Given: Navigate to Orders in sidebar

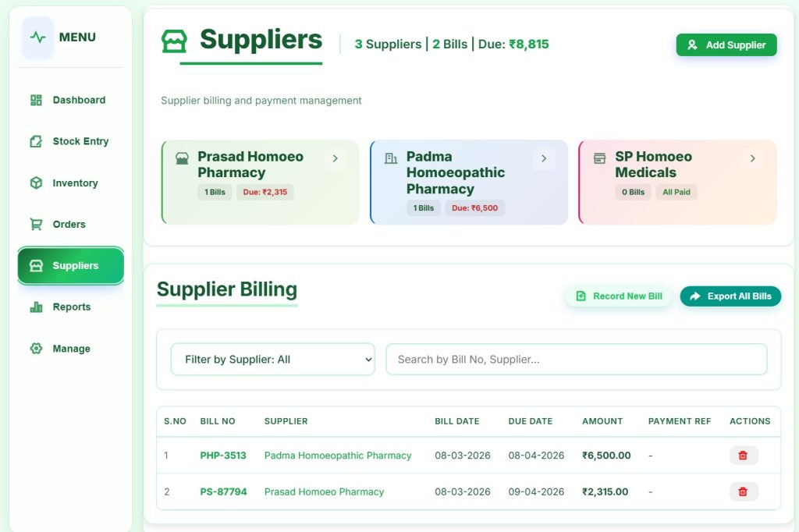Looking at the screenshot, I should tap(70, 224).
